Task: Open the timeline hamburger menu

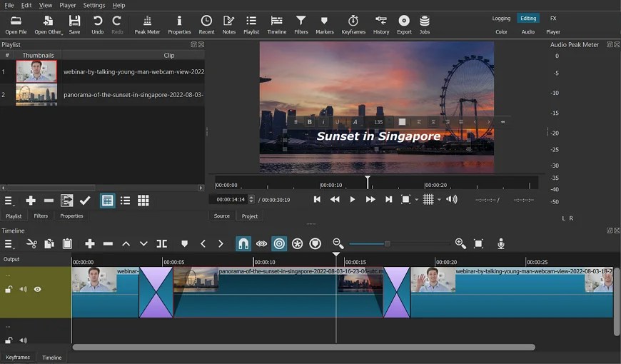Action: (x=9, y=244)
